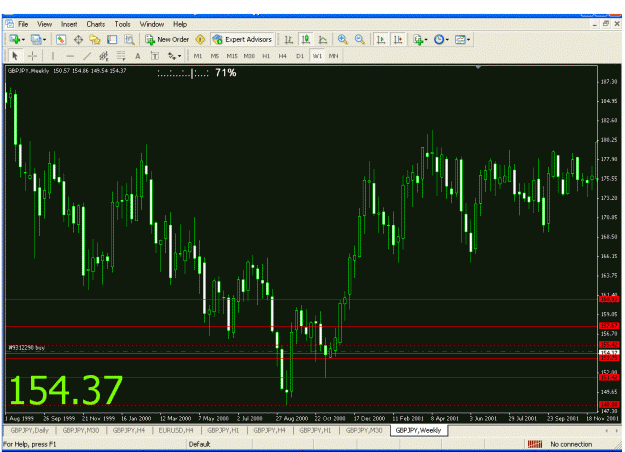Screen dimensions: 625x452
Task: Show the Market Watch window
Action: click(x=61, y=39)
